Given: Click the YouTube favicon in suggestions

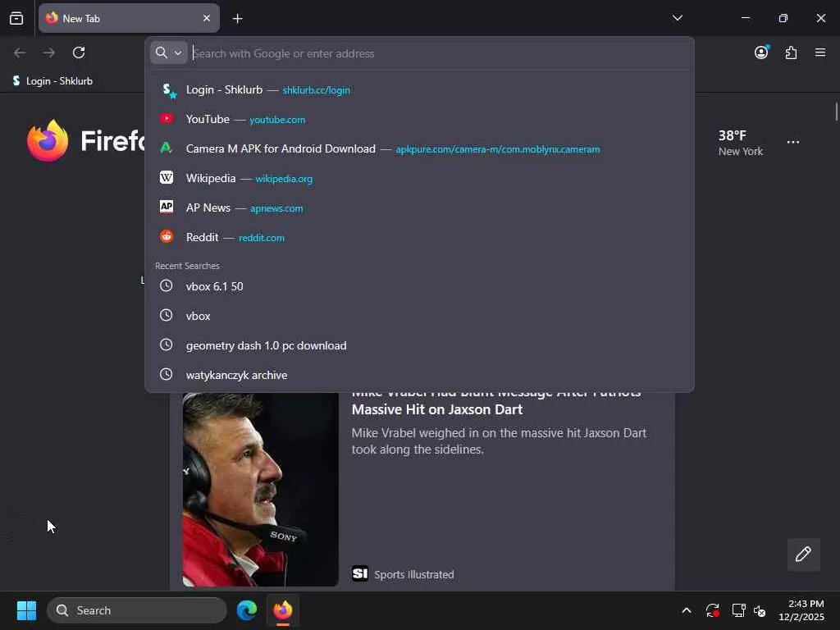Looking at the screenshot, I should click(167, 118).
